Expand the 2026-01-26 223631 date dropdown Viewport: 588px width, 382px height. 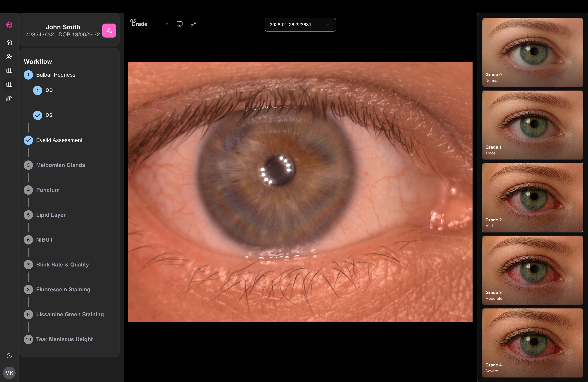click(300, 25)
